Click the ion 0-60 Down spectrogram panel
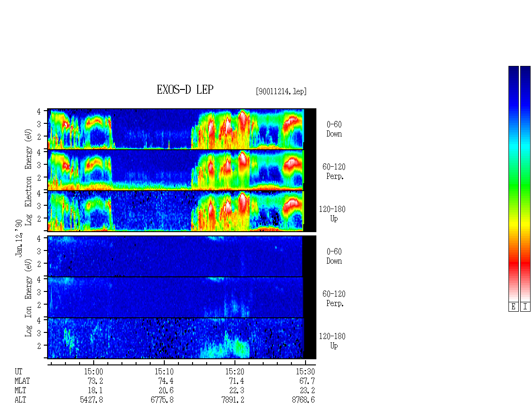Viewport: 532px width, 412px height. tap(182, 256)
